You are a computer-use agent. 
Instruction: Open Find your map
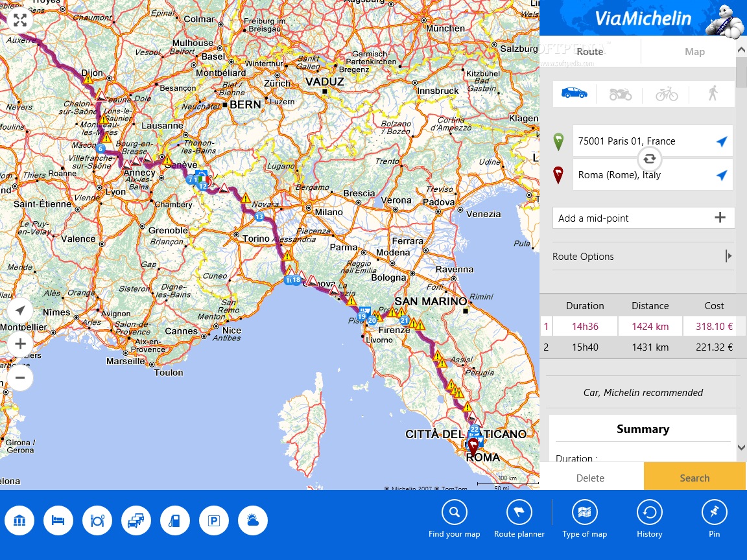[454, 519]
